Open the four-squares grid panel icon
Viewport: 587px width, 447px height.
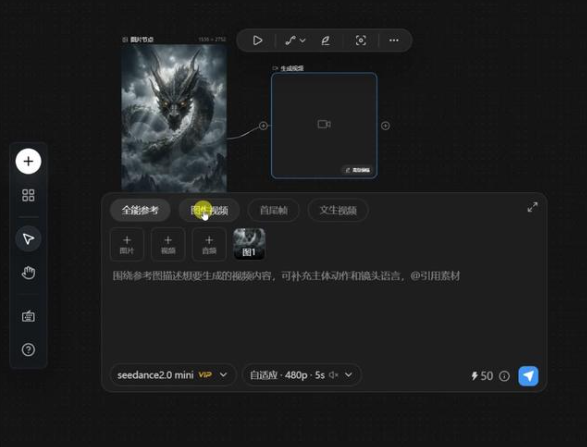(x=28, y=195)
